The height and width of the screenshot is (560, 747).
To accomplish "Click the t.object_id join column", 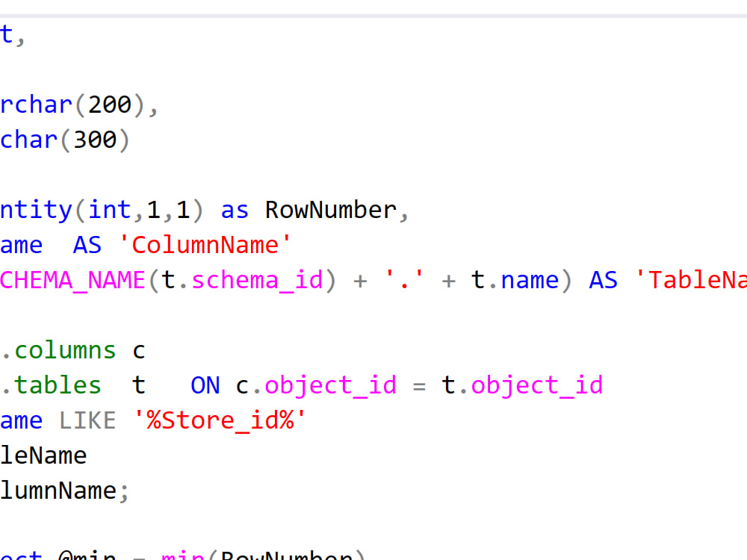I will [522, 385].
